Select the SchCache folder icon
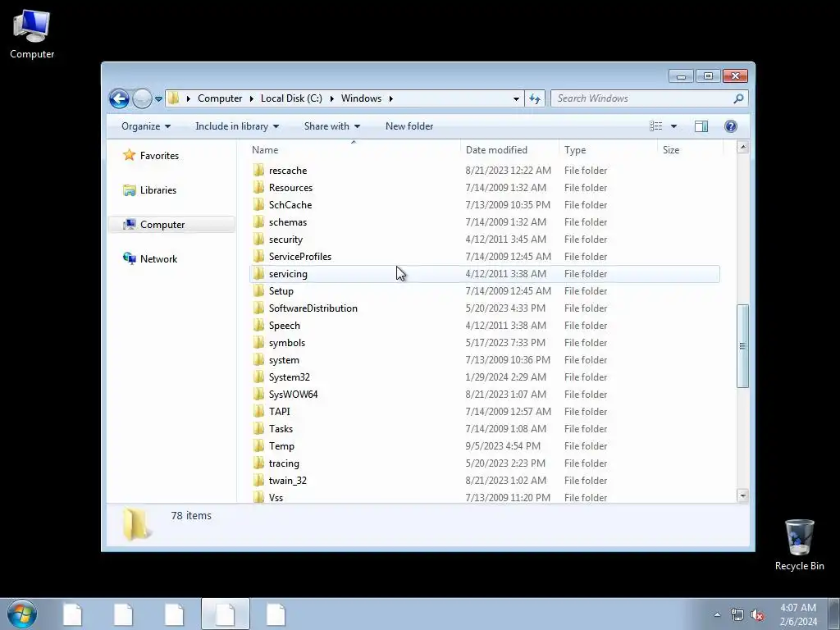Viewport: 840px width, 630px height. coord(258,204)
